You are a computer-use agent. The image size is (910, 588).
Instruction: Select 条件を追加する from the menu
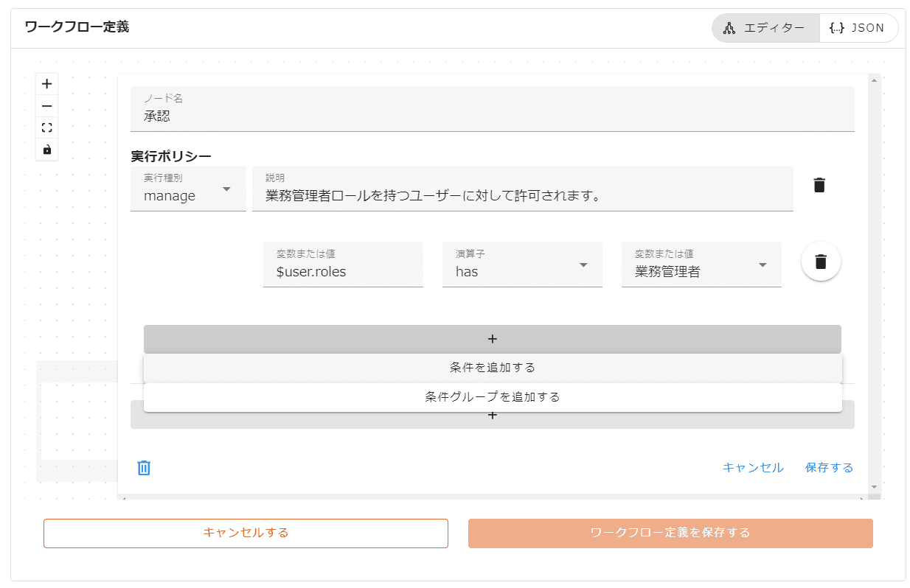point(492,368)
